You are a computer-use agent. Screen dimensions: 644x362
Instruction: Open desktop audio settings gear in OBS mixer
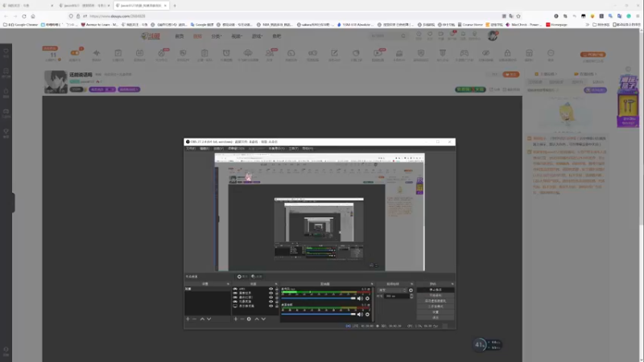point(368,315)
